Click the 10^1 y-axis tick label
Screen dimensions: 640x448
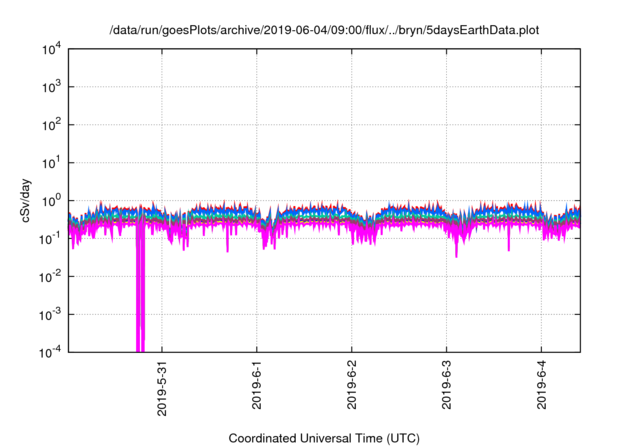click(x=51, y=163)
